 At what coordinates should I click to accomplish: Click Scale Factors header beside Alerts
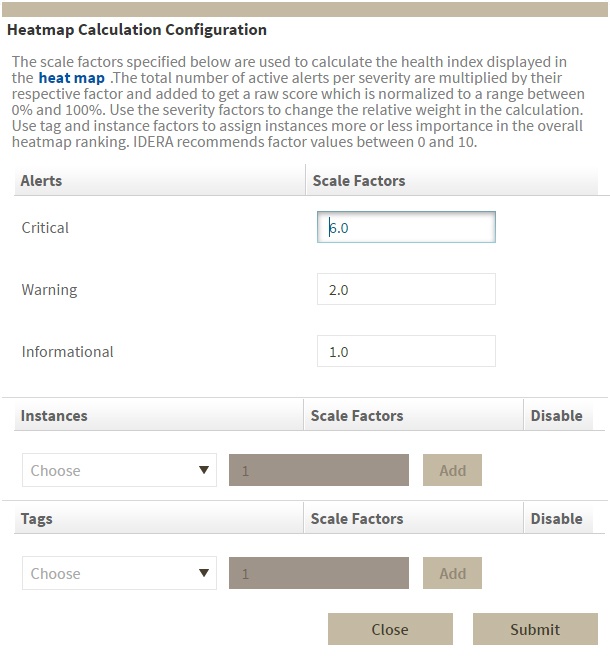(359, 181)
